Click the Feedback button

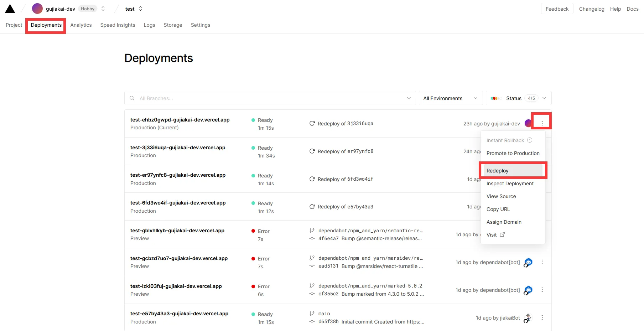(x=557, y=9)
